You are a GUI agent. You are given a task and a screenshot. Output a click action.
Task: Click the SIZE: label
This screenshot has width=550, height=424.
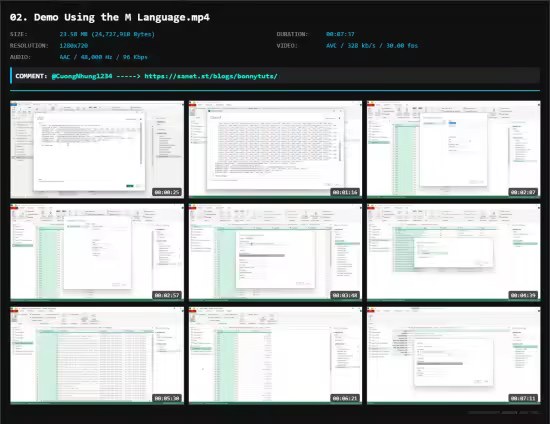(x=19, y=34)
